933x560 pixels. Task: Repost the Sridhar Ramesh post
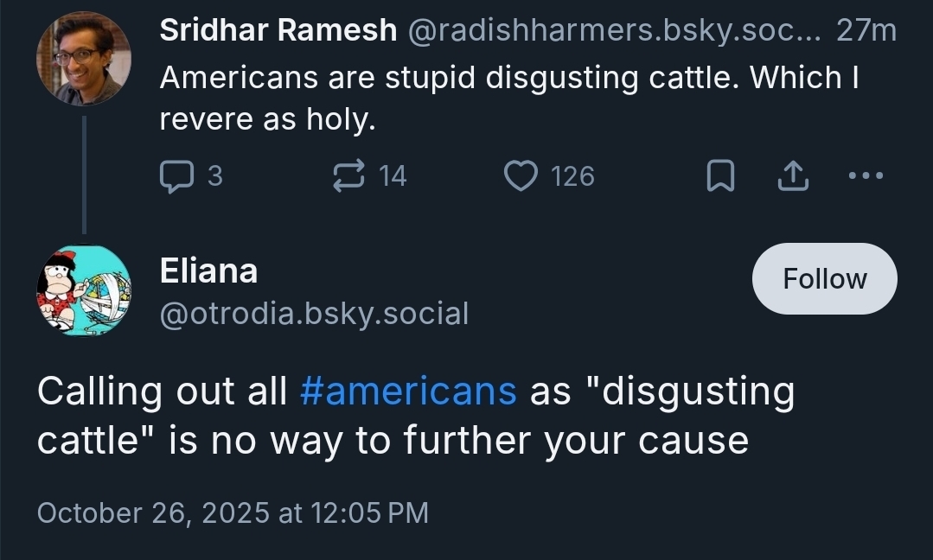(348, 176)
